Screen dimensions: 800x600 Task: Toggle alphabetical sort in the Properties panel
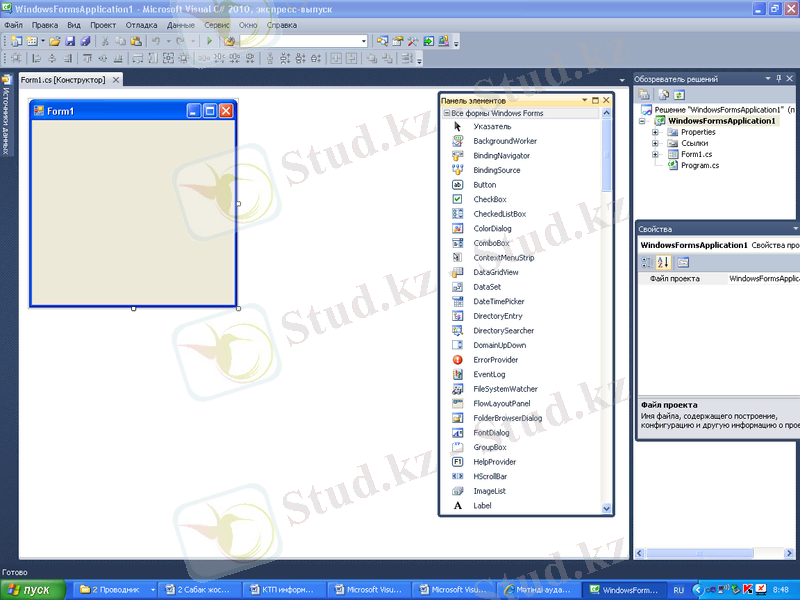(x=663, y=262)
